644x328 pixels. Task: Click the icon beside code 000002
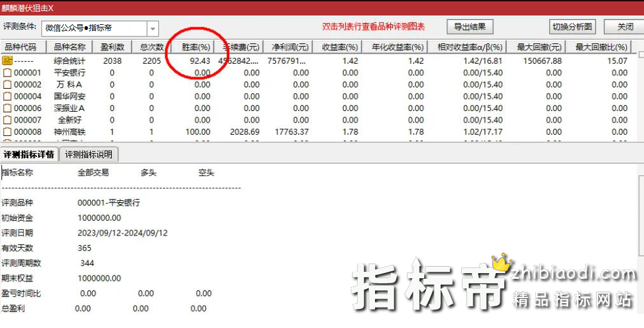click(7, 85)
